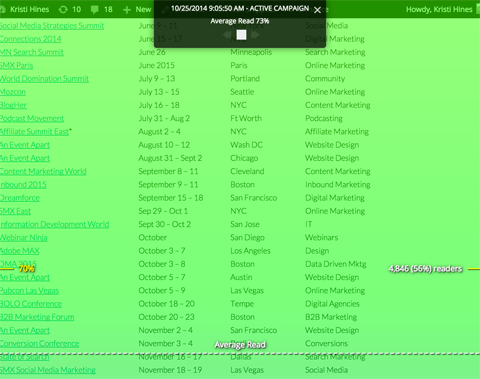Stop playback with the white square button
The height and width of the screenshot is (379, 480).
241,35
